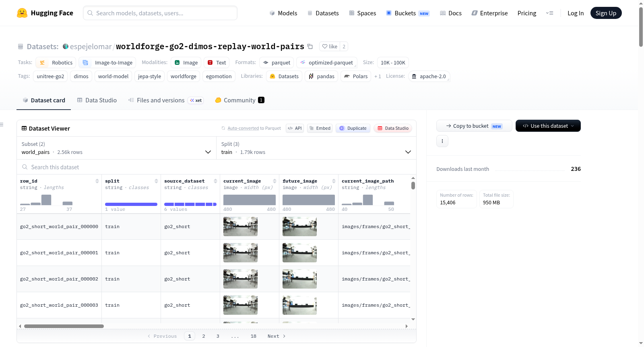Screen dimensions: 644x347
Task: Click the main search models input
Action: tap(160, 13)
